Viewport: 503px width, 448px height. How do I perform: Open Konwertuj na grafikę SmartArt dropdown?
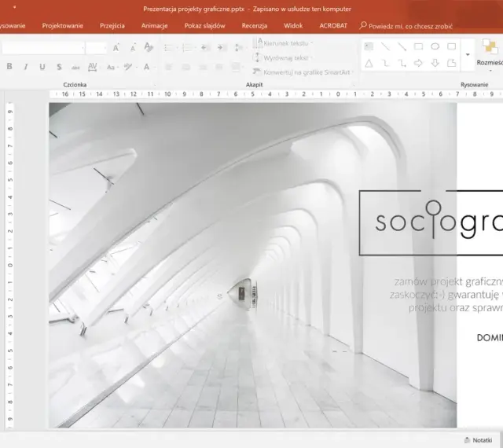point(303,72)
